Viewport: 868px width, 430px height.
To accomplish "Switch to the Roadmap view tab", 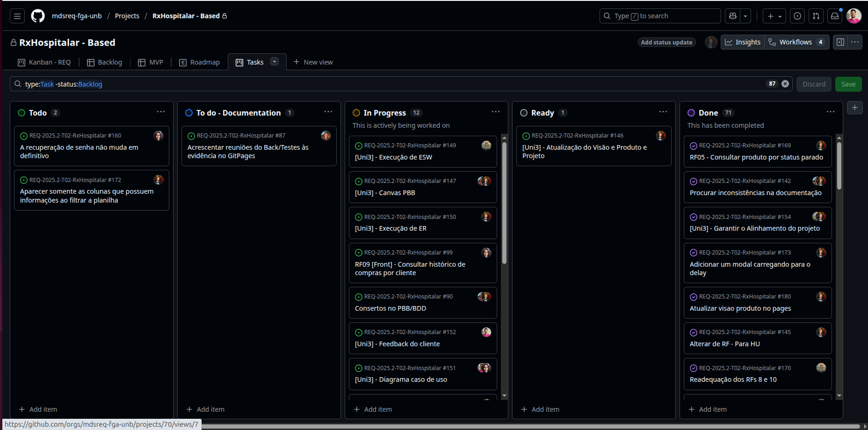I will pyautogui.click(x=200, y=62).
